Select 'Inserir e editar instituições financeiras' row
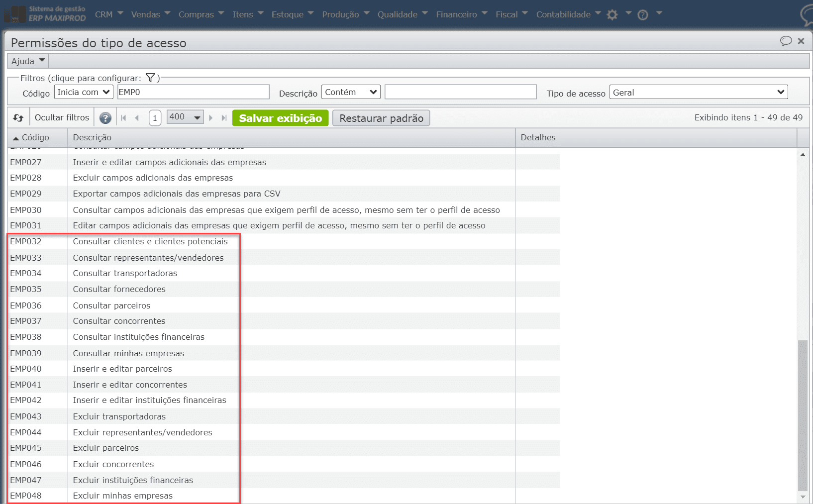 (284, 400)
